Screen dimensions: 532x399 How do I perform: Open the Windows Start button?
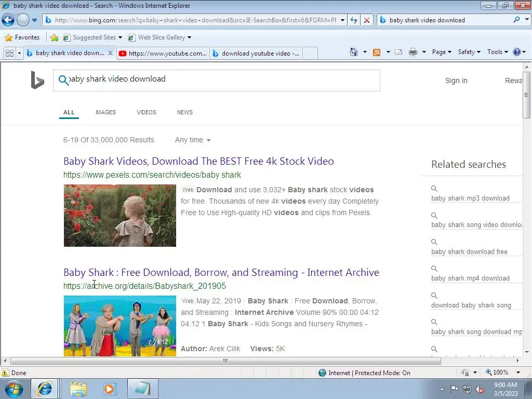tap(14, 389)
